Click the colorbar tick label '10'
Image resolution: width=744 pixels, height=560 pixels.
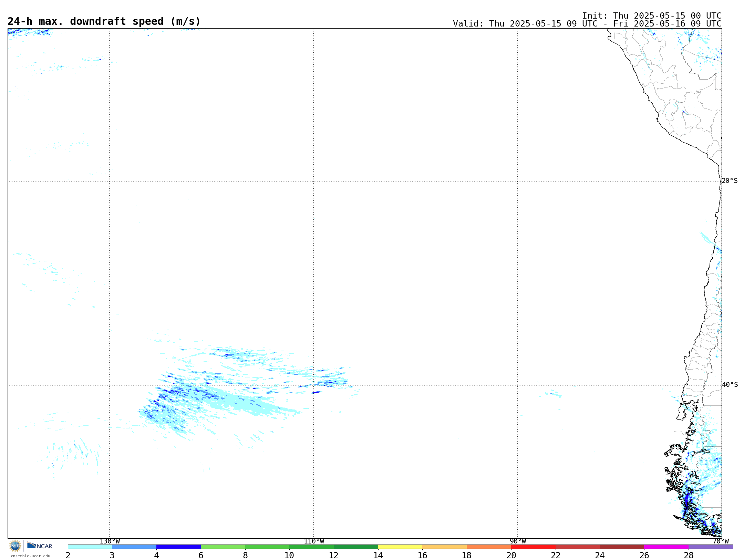[289, 556]
